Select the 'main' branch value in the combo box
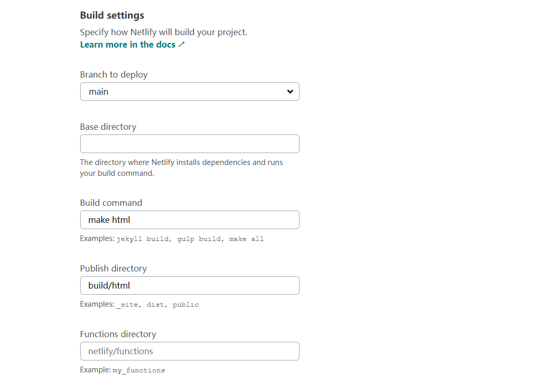 point(99,92)
